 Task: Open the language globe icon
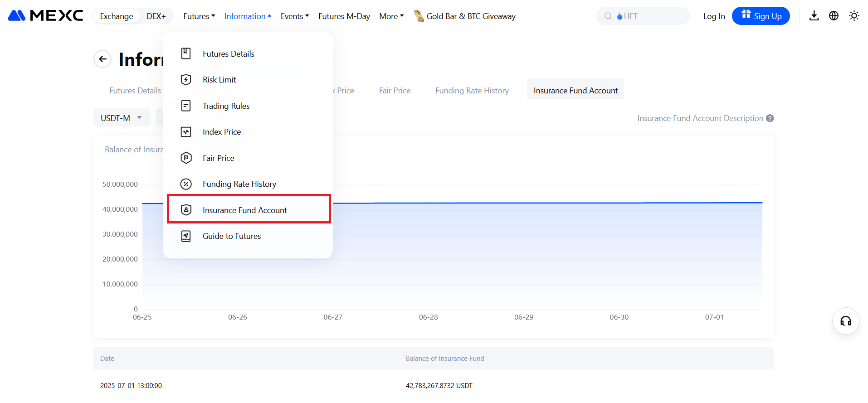tap(834, 16)
